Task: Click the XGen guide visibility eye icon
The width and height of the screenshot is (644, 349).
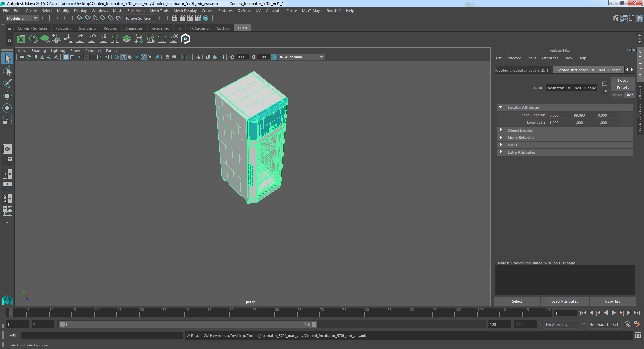Action: pos(92,39)
